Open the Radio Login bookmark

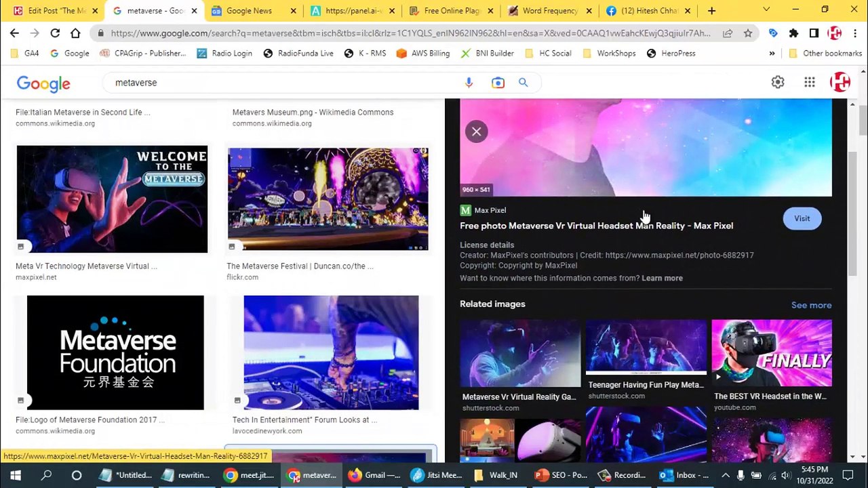(x=224, y=54)
